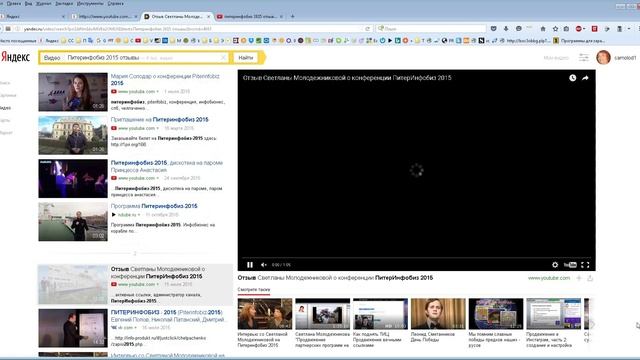The height and width of the screenshot is (360, 640).
Task: Pause the video with the pause button
Action: pyautogui.click(x=250, y=265)
